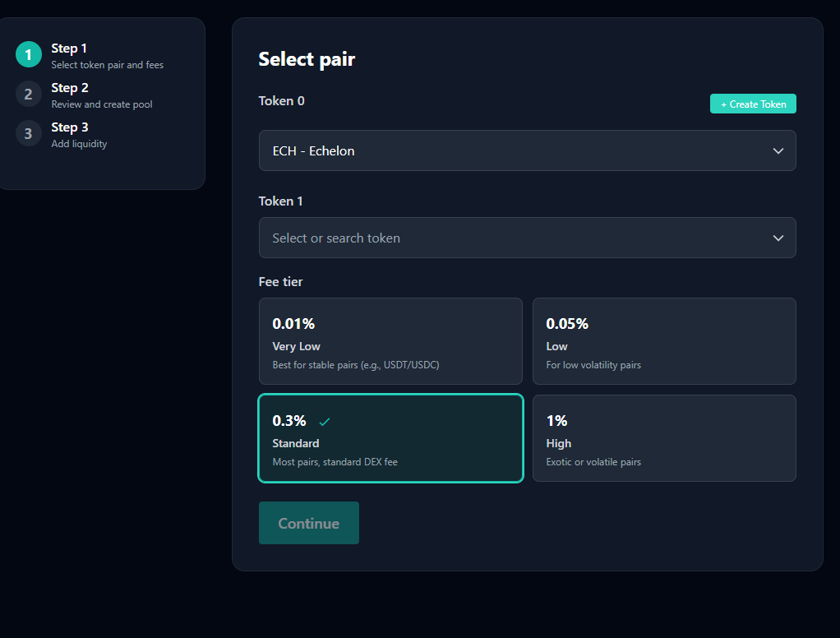The image size is (840, 638).
Task: Click the Select pair heading
Action: click(307, 59)
